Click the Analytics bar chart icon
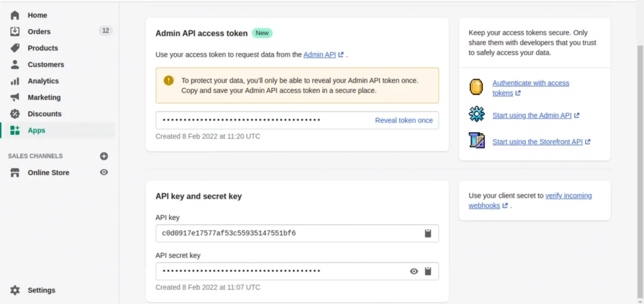Viewport: 644px width, 304px height. [x=15, y=81]
